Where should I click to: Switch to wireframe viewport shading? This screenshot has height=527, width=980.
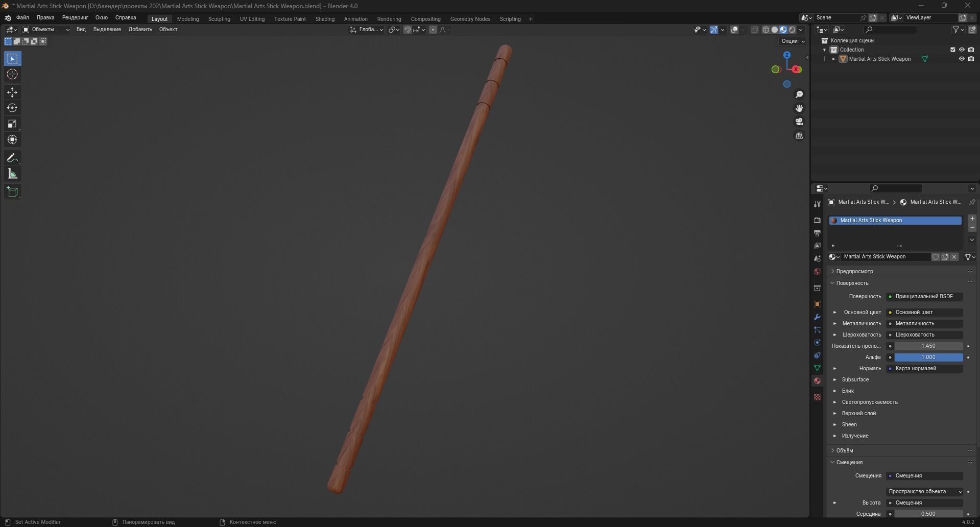766,30
